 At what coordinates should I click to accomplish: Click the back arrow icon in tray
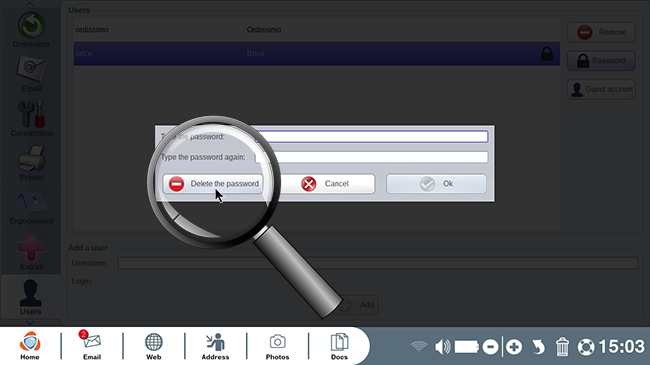pos(538,347)
